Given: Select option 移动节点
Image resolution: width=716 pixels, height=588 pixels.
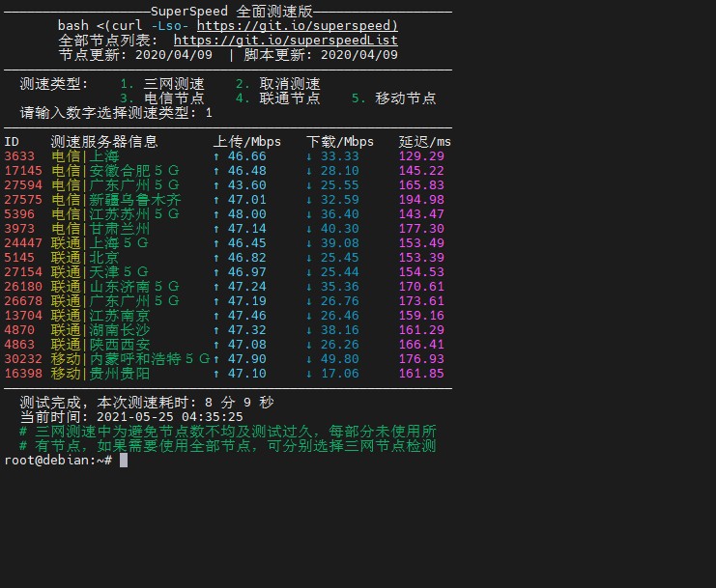Looking at the screenshot, I should click(406, 98).
